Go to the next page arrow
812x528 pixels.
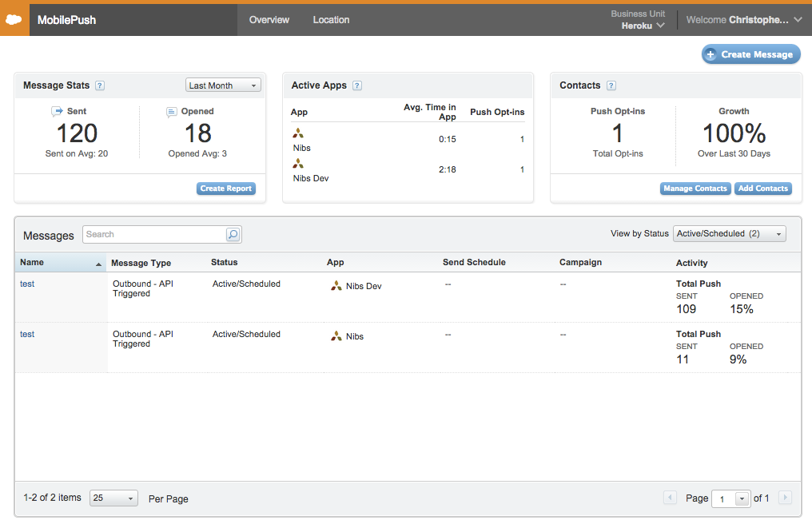coord(785,498)
